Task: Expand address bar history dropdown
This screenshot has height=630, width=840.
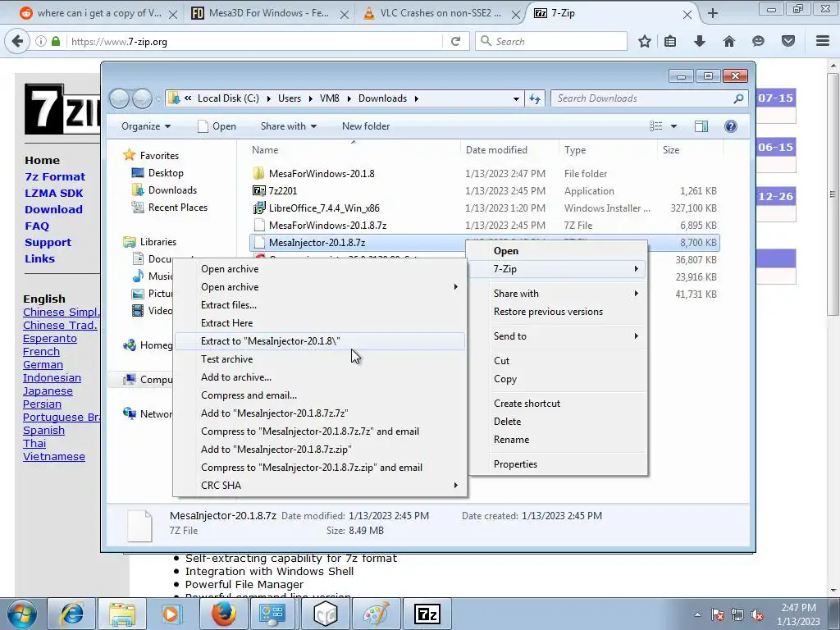Action: (x=516, y=98)
